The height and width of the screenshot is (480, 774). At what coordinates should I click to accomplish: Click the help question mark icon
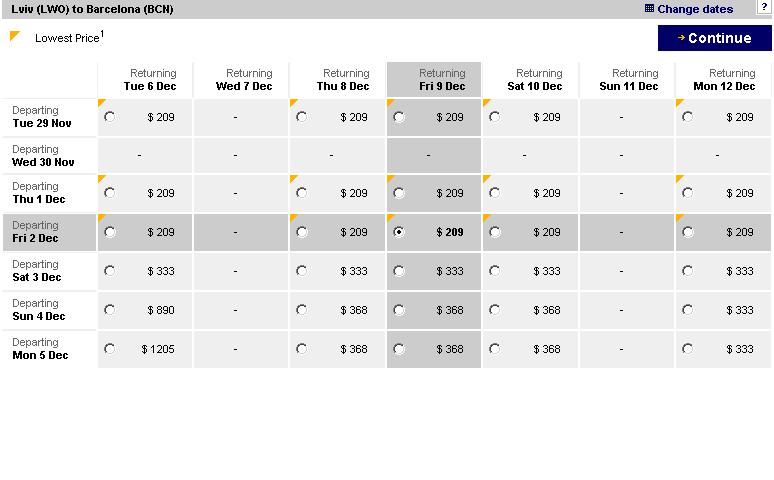[x=764, y=7]
